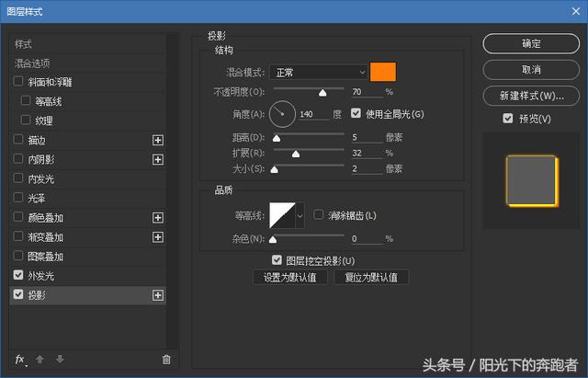The height and width of the screenshot is (378, 588).
Task: Enable the 纹理 checkbox
Action: point(26,120)
